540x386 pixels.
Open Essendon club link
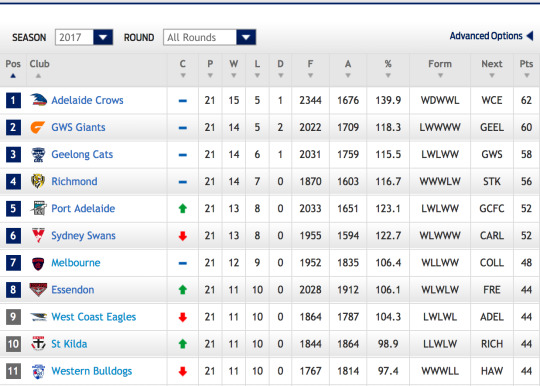point(73,290)
